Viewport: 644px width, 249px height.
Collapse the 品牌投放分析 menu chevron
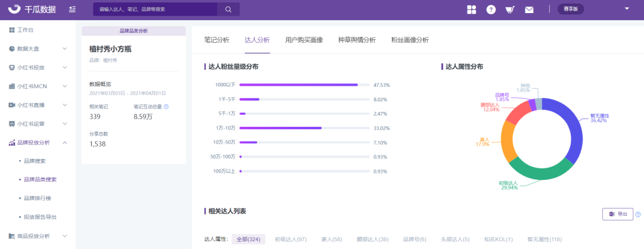(x=65, y=142)
